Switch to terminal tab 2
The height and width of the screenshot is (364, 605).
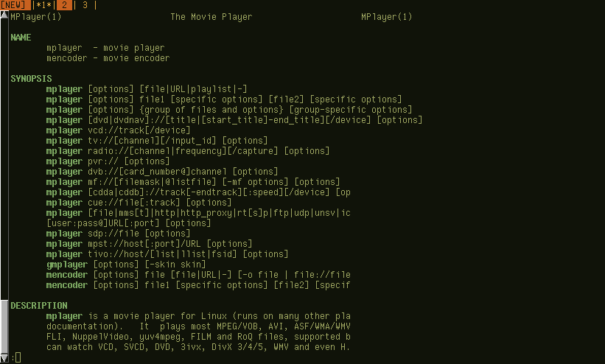tap(64, 5)
